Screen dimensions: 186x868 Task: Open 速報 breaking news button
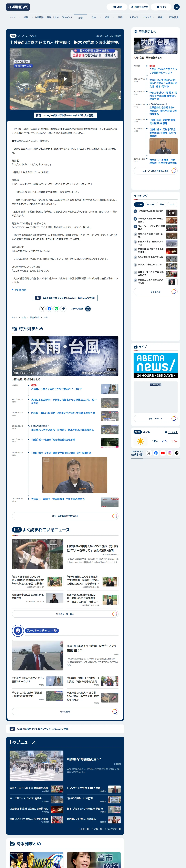coord(117,7)
